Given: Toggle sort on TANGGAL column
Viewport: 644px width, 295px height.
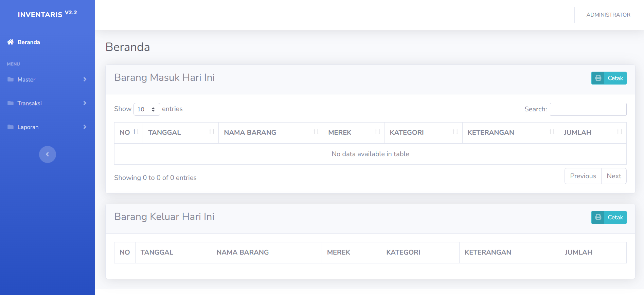Looking at the screenshot, I should tap(212, 132).
